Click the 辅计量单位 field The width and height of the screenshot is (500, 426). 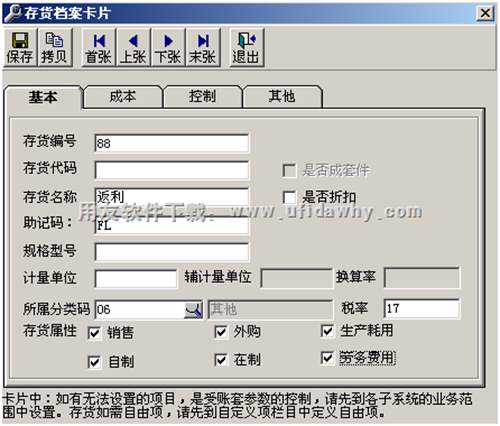[296, 278]
